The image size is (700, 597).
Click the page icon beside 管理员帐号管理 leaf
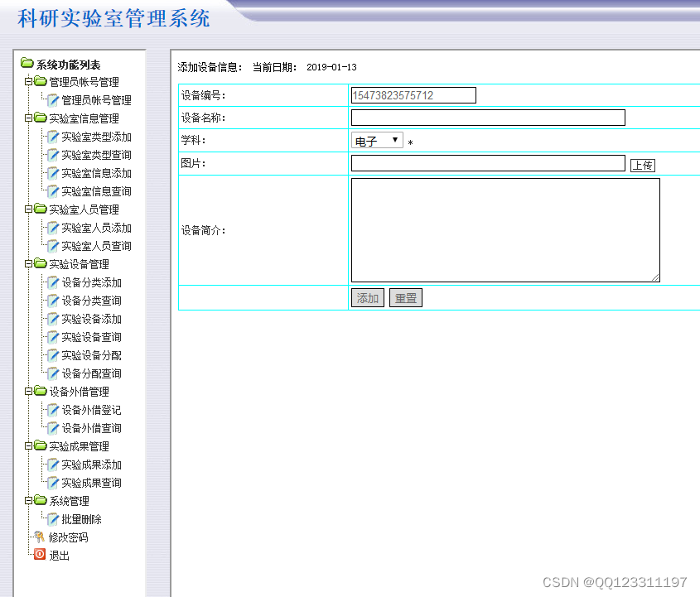coord(53,100)
